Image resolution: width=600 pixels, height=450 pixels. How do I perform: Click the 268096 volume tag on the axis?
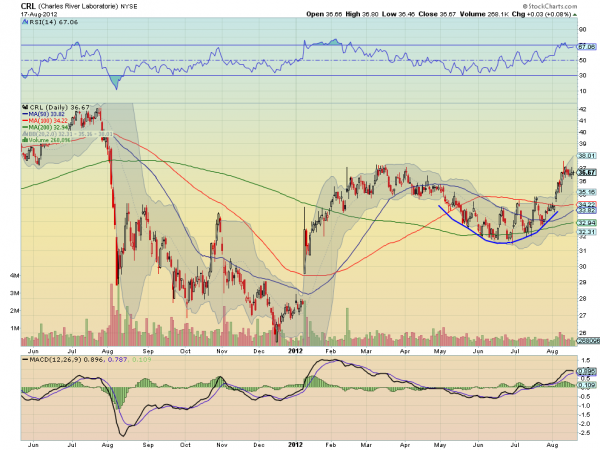[589, 341]
